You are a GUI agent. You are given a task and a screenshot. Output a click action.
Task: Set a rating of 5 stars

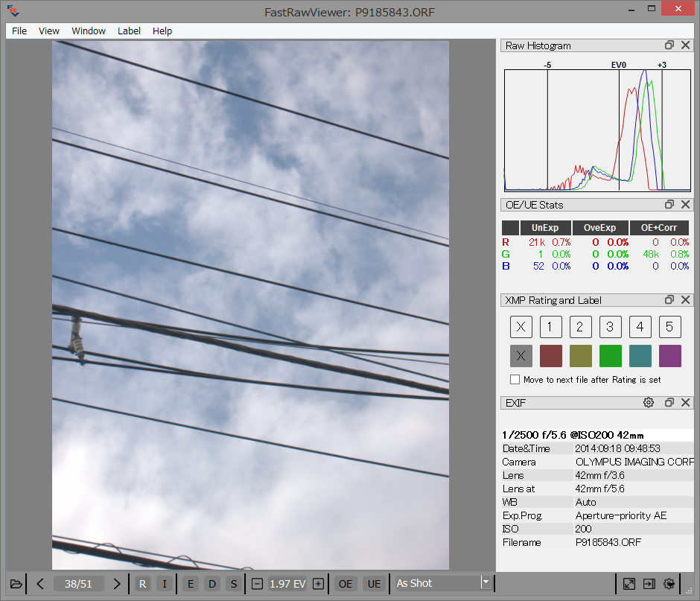669,326
